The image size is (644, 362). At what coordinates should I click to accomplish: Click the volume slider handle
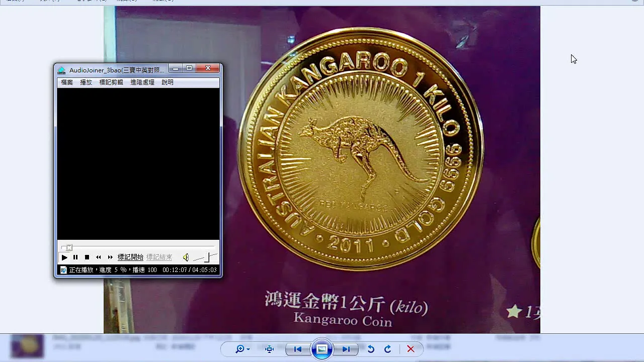point(207,258)
